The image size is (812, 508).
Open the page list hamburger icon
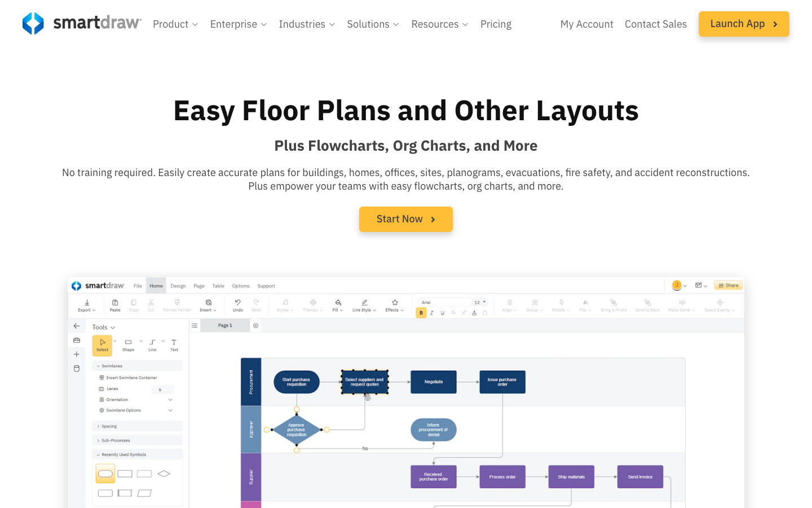(195, 326)
